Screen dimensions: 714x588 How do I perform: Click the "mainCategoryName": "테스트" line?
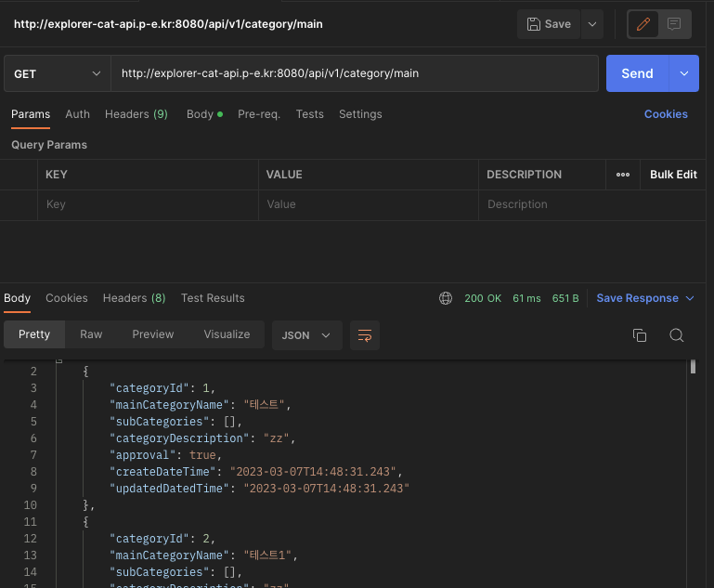tap(200, 405)
